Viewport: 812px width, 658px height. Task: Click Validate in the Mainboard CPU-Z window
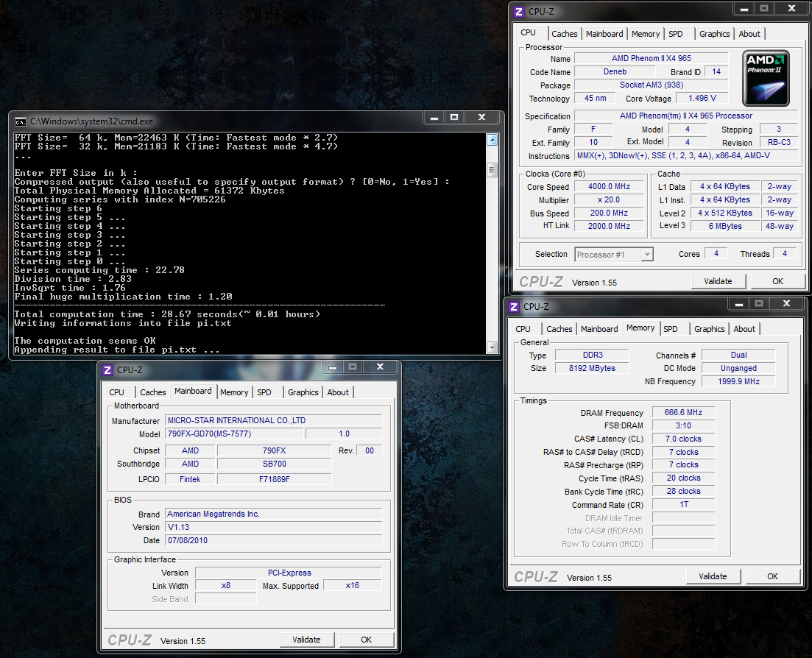click(x=306, y=640)
